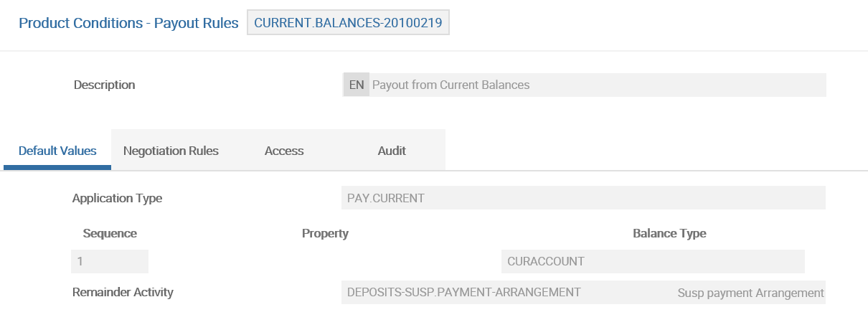Click the Susp payment Arrangement description text
Image resolution: width=868 pixels, height=330 pixels.
click(x=750, y=293)
